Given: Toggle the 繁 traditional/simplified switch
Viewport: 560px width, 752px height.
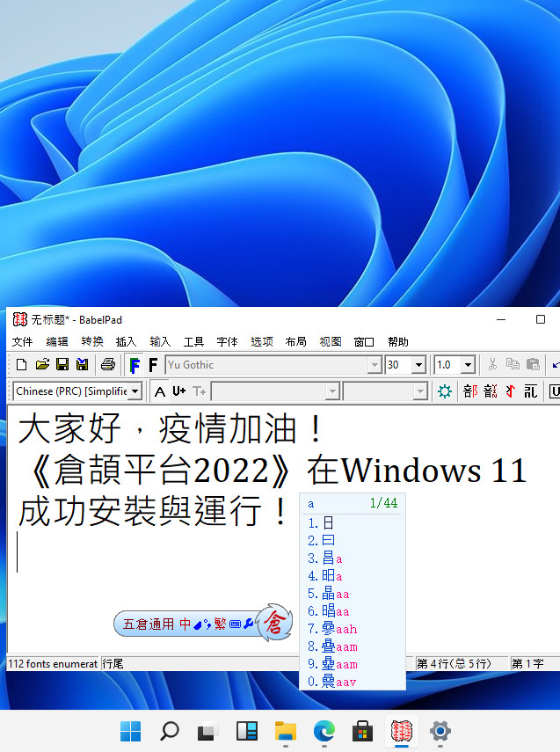Looking at the screenshot, I should click(220, 624).
